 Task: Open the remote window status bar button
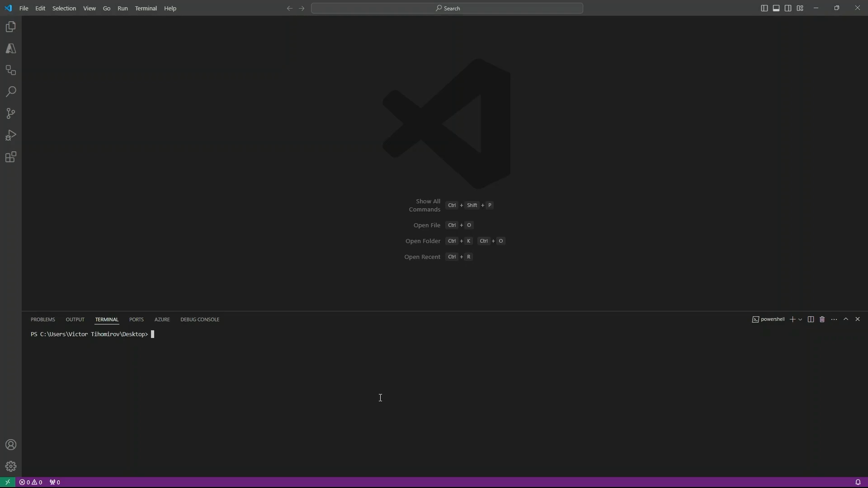point(7,482)
